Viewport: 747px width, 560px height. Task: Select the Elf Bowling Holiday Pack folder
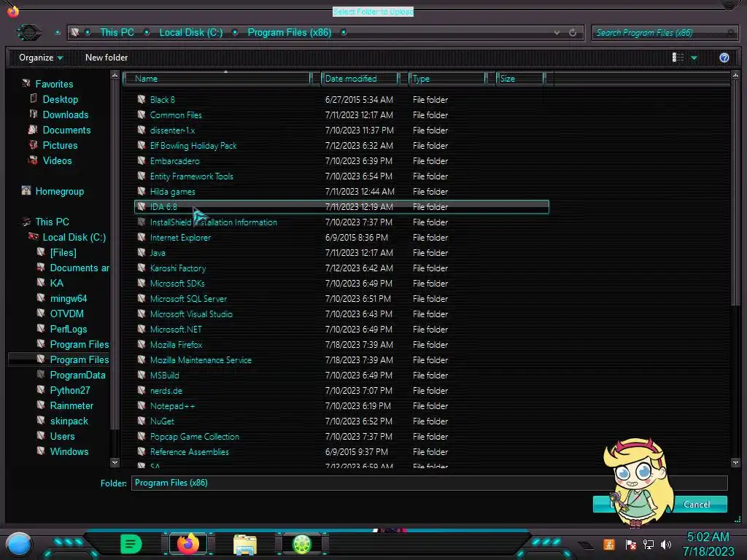click(x=193, y=146)
